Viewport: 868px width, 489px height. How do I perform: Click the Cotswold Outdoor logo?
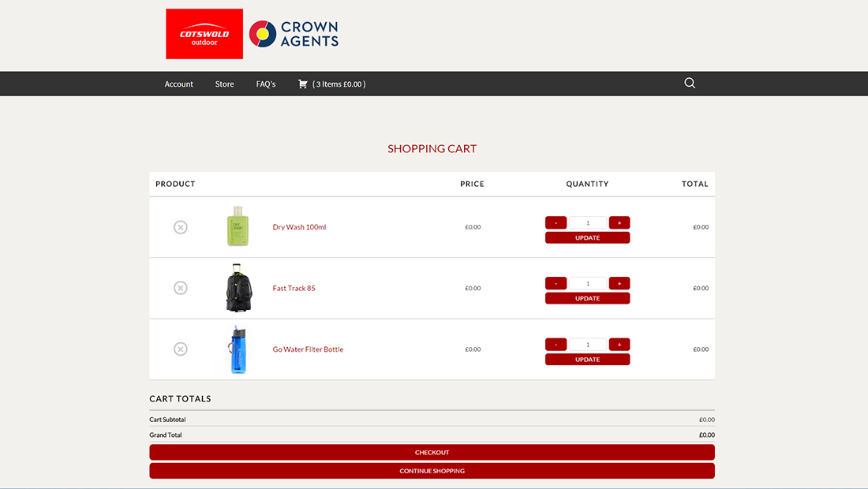(x=204, y=33)
